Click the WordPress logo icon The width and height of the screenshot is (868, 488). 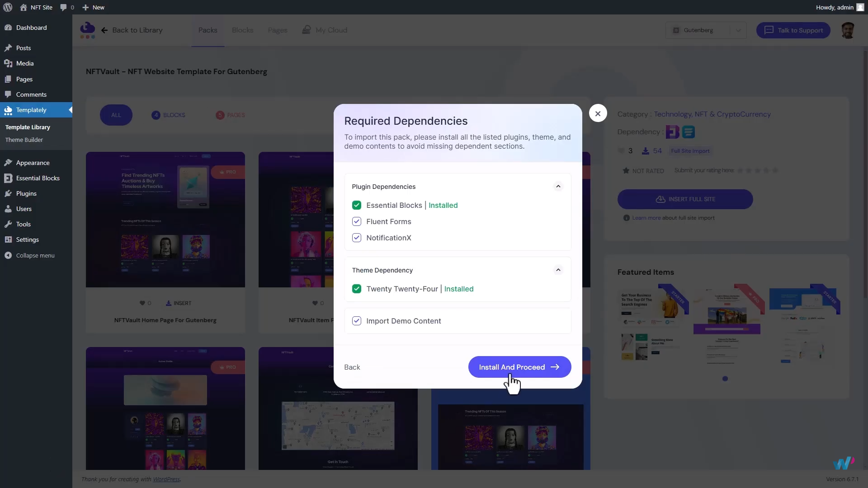point(8,7)
